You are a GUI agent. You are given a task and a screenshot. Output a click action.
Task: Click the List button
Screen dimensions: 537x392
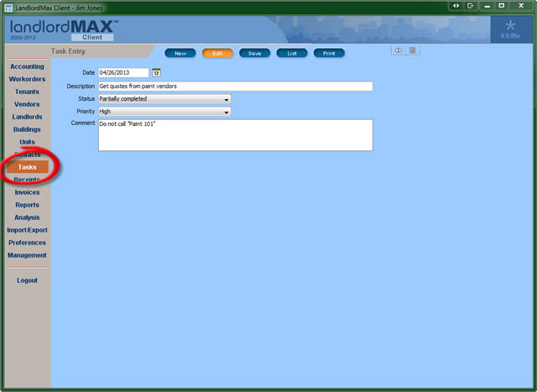pos(292,53)
